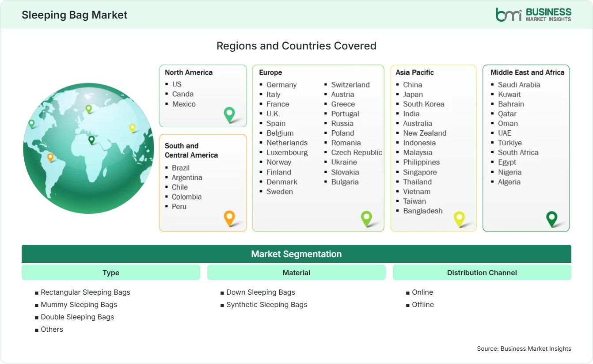Click Canda in the North America list
Viewport: 593px width, 364px height.
(183, 94)
